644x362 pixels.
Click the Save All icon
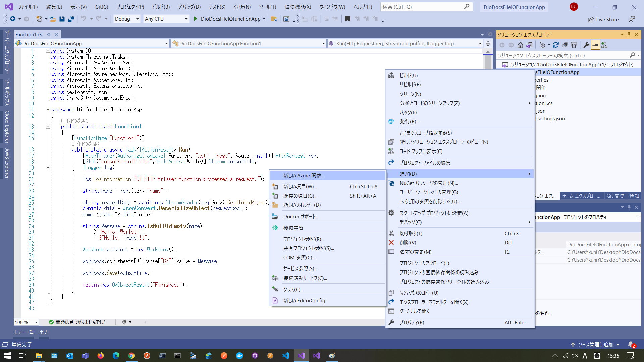(71, 19)
